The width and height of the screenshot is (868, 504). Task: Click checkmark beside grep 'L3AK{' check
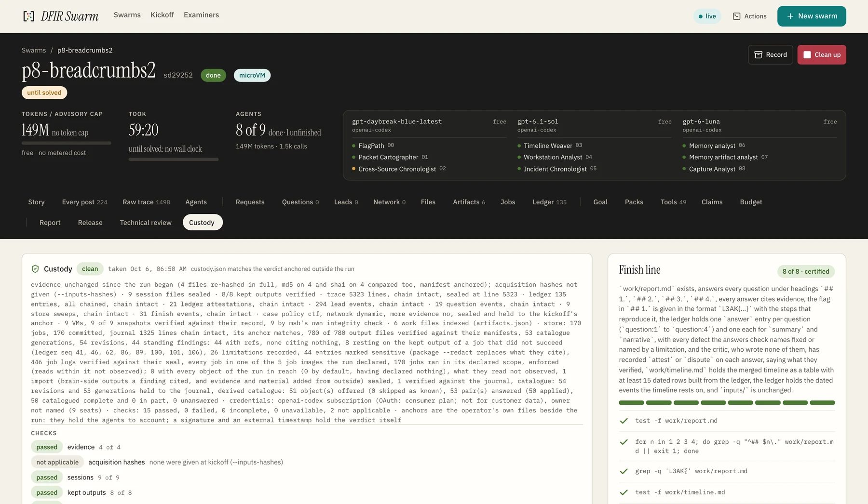[624, 471]
